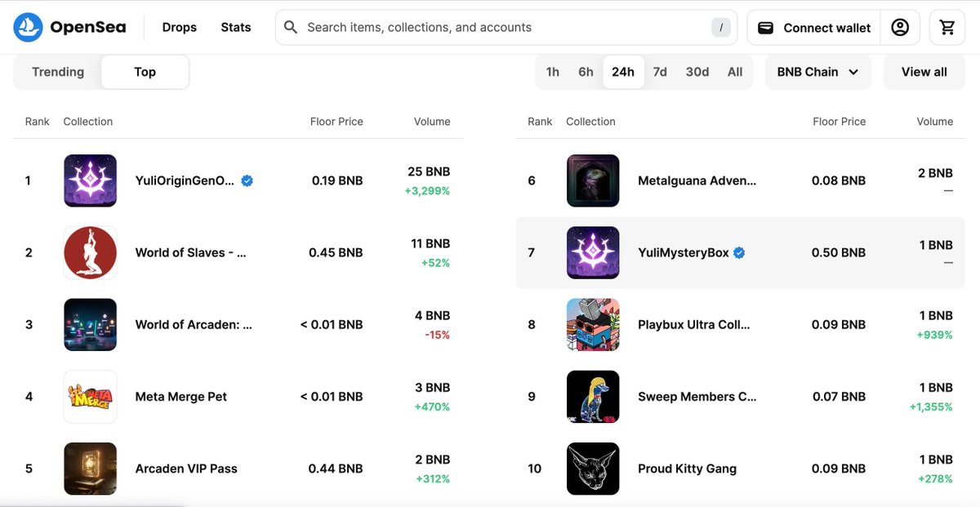Viewport: 980px width, 507px height.
Task: Expand the BNB Chain dropdown
Action: (x=818, y=72)
